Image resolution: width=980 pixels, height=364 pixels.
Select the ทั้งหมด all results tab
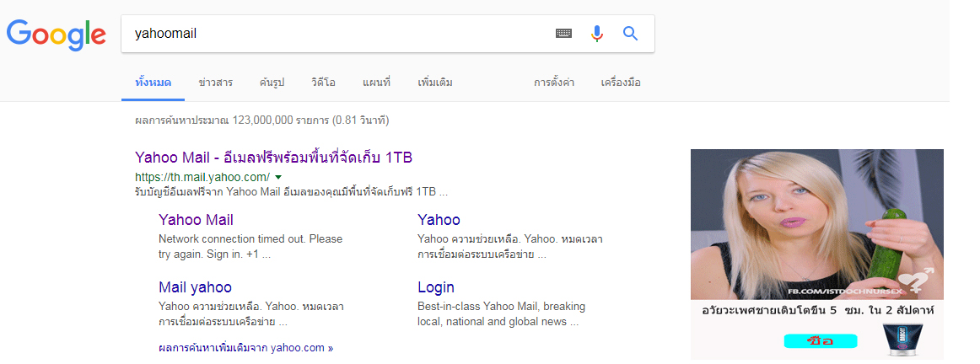(153, 83)
